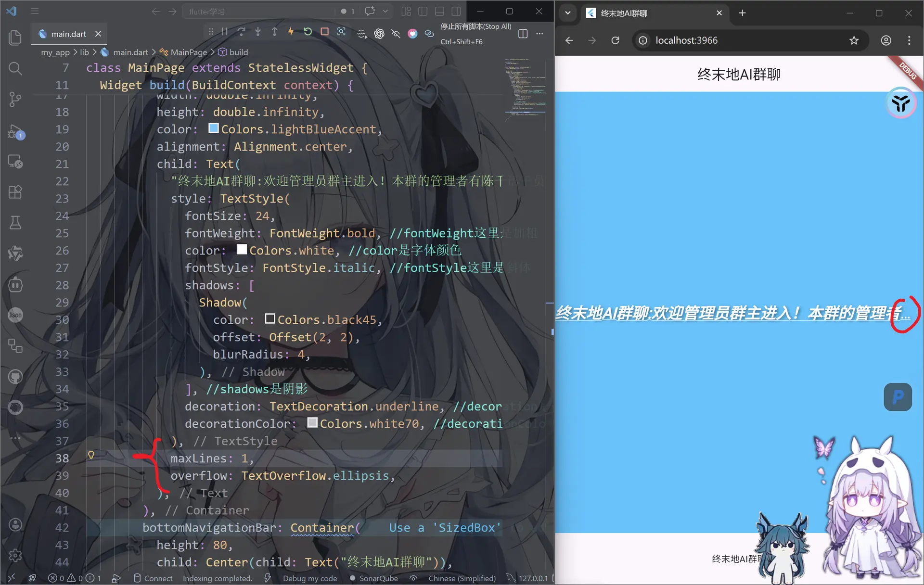
Task: Open the chat dropdown arrow in title bar
Action: tap(385, 12)
